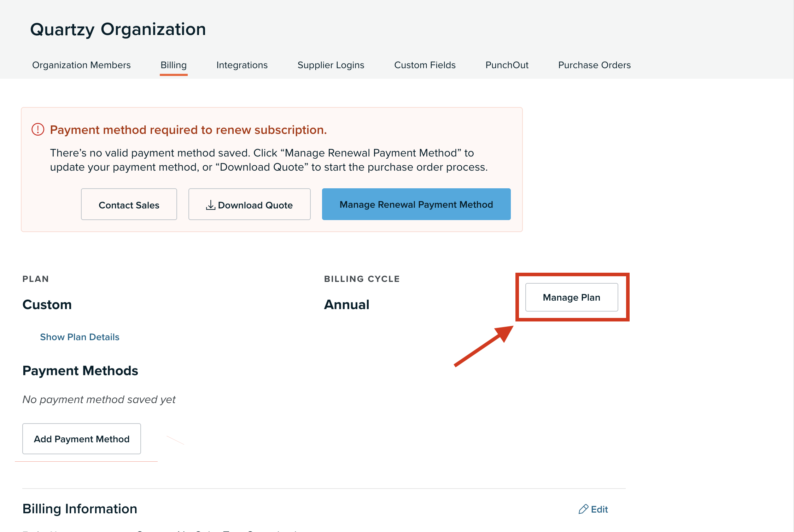Click the PLAN label

(x=36, y=279)
